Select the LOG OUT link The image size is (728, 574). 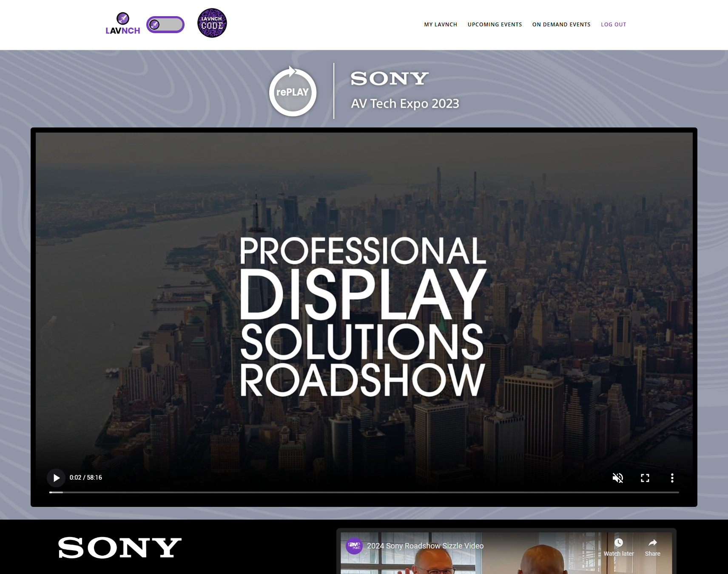click(x=613, y=25)
